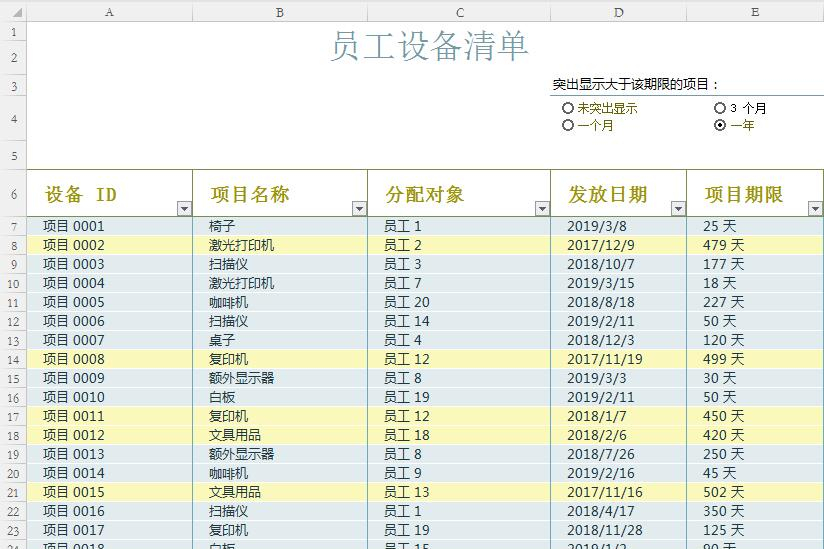The width and height of the screenshot is (824, 549).
Task: Select the 3 个月 radio button
Action: click(720, 108)
